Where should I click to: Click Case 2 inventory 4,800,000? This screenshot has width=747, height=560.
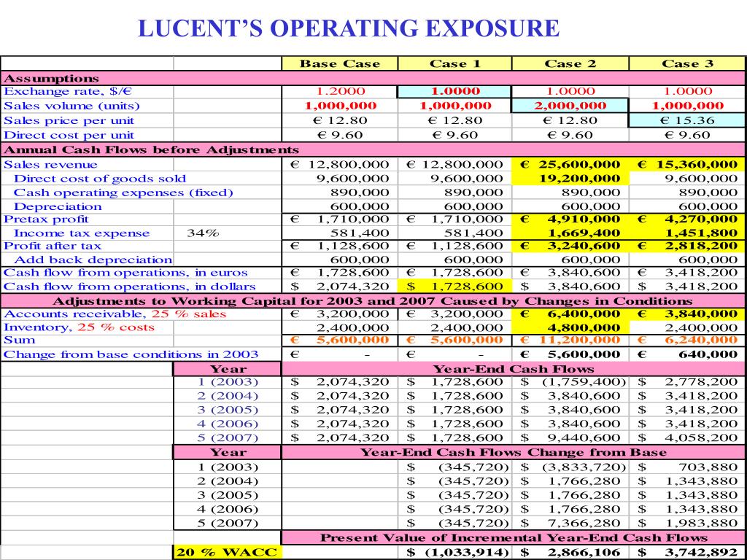[x=570, y=327]
